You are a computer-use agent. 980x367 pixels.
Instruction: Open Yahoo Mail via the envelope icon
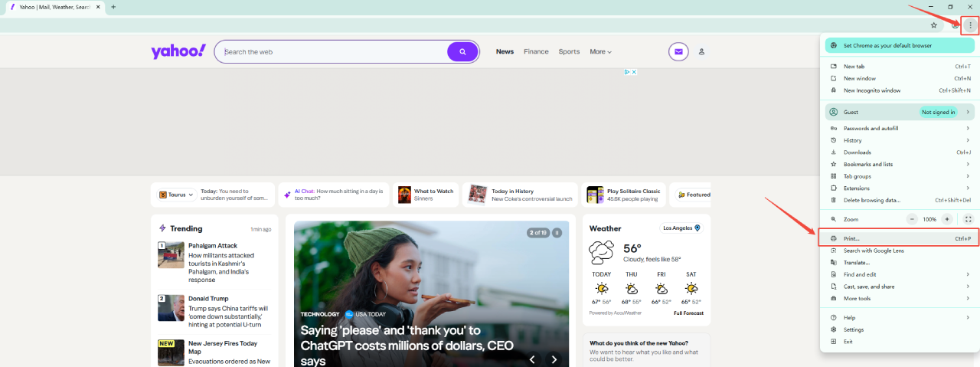(x=678, y=52)
